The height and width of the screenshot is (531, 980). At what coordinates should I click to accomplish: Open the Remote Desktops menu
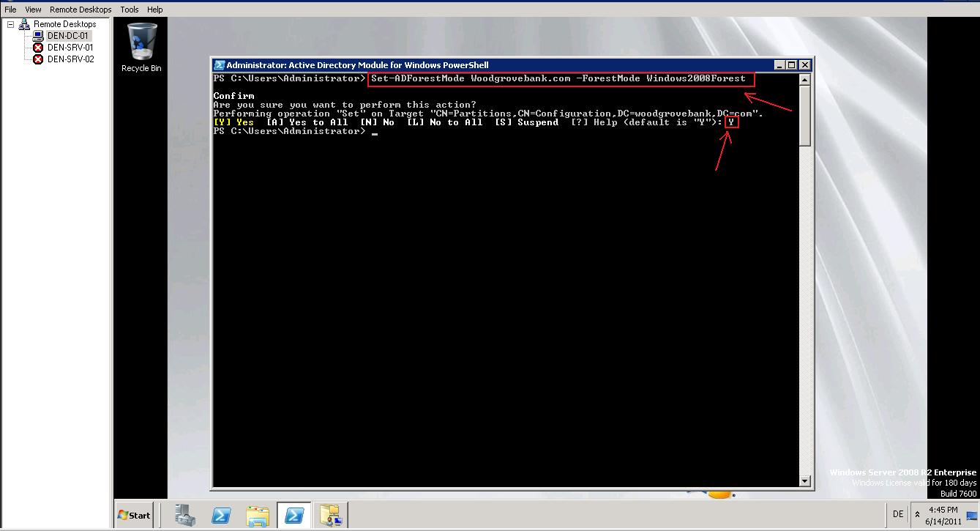tap(81, 10)
